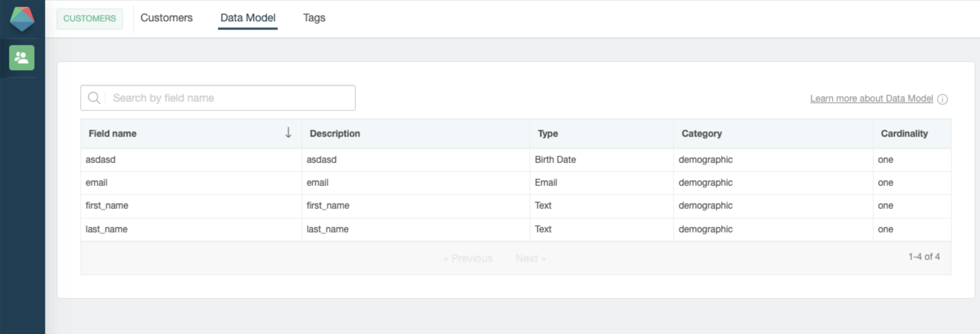This screenshot has width=980, height=334.
Task: Click the info icon beside Learn more
Action: (x=943, y=99)
